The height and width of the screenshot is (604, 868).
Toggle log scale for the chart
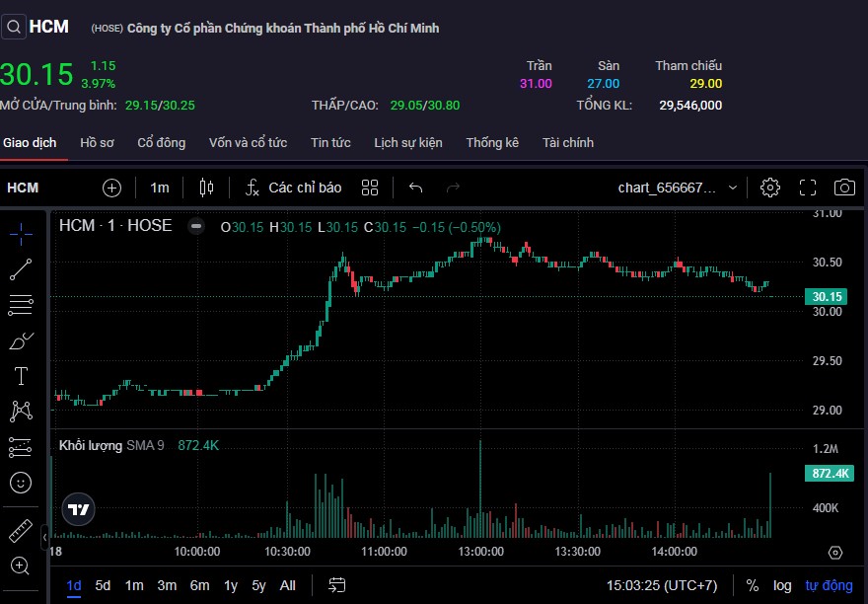[782, 585]
